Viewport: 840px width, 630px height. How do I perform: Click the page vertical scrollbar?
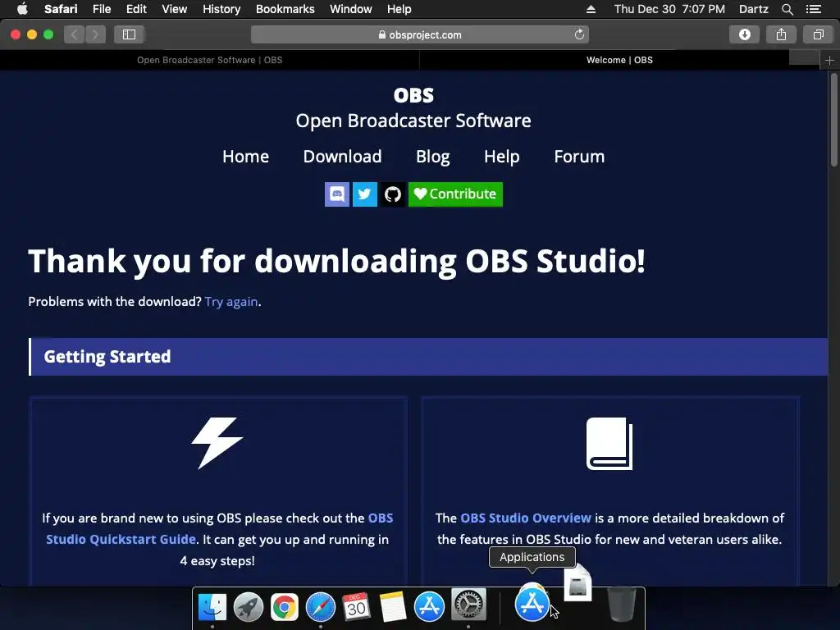pyautogui.click(x=833, y=121)
